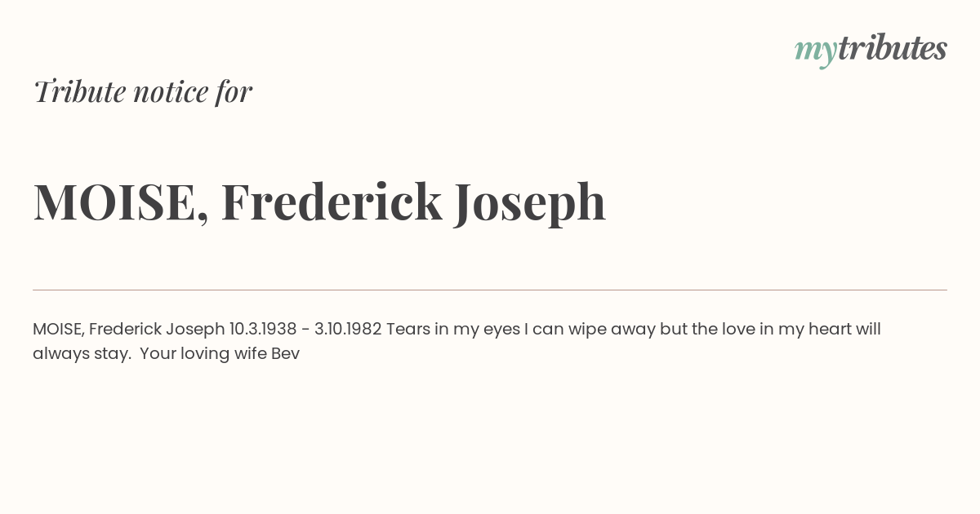Click the dark "tributes" part of logo

(893, 49)
